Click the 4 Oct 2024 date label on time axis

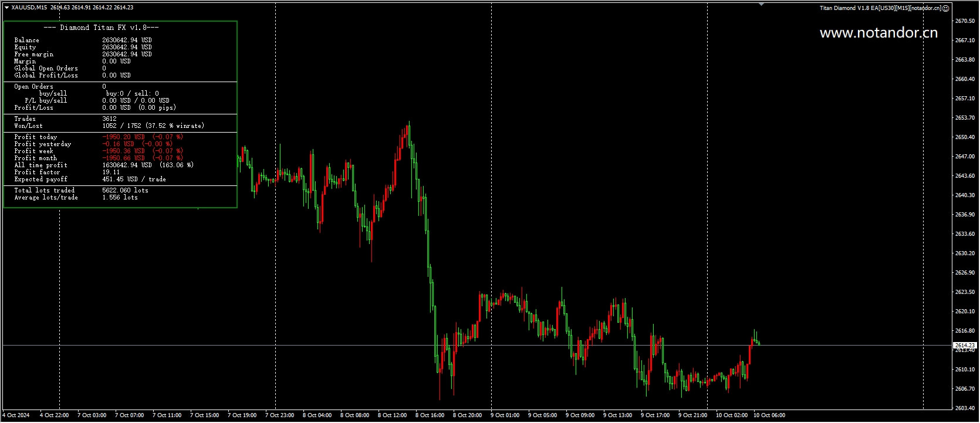16,415
